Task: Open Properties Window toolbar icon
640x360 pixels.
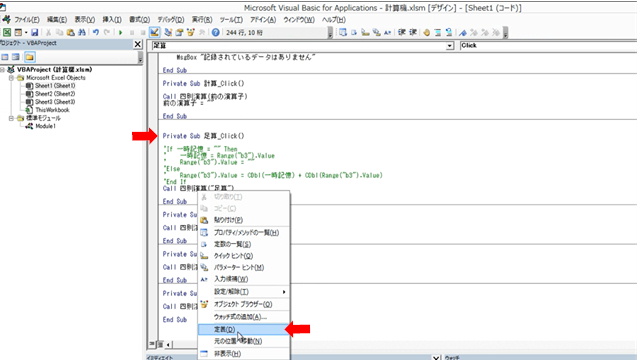Action: click(x=179, y=32)
